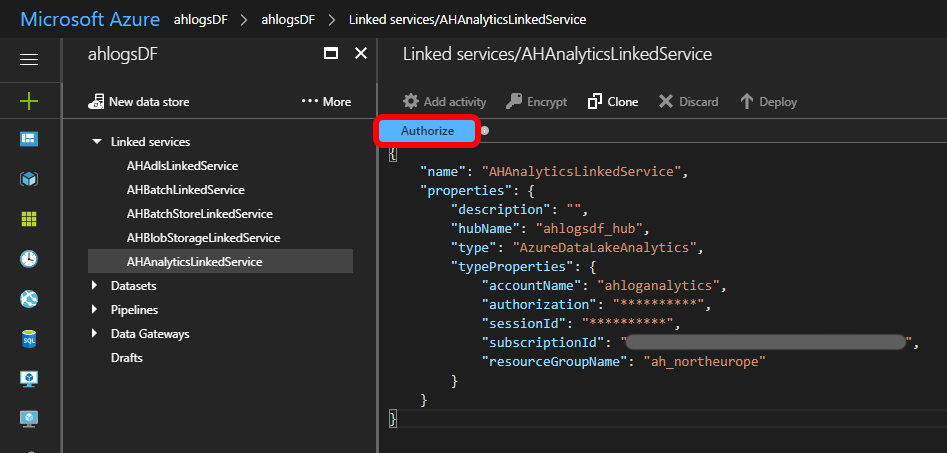The image size is (947, 453).
Task: Click the "sessionId" key in JSON
Action: coord(524,323)
